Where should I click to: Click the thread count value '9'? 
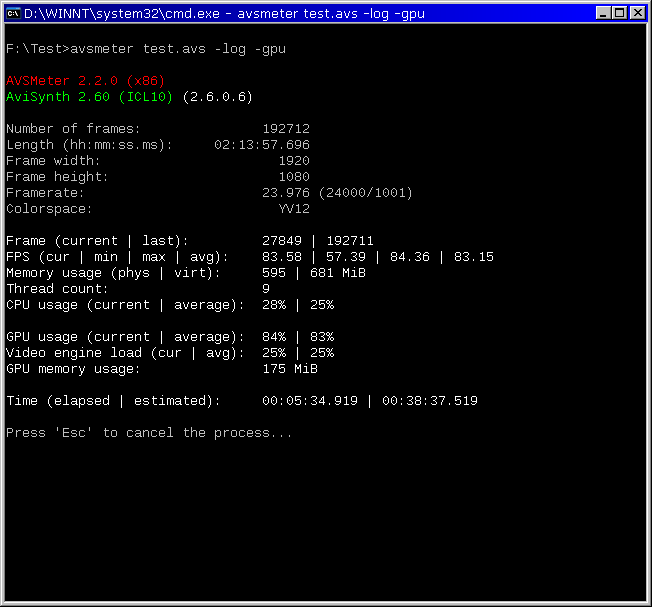pyautogui.click(x=266, y=289)
